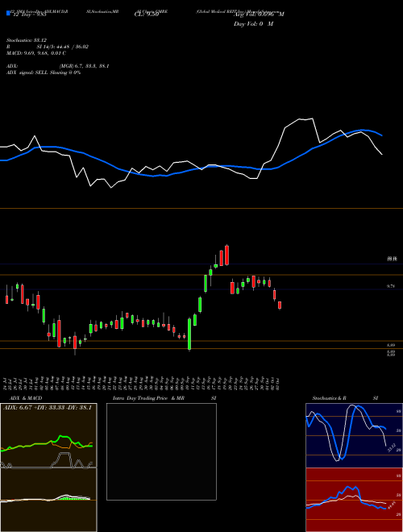
Task: Click the 33.12 value label in stochastics panel
Action: tap(391, 447)
